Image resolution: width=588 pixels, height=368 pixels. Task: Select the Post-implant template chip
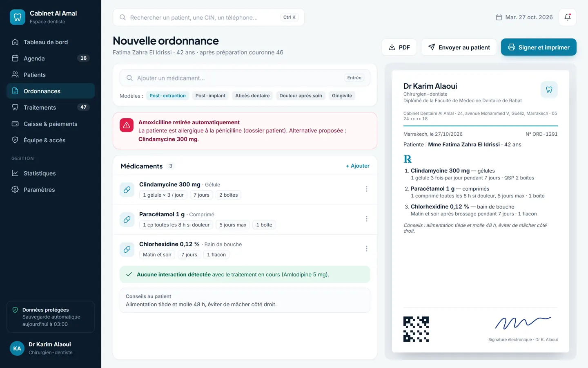(210, 96)
